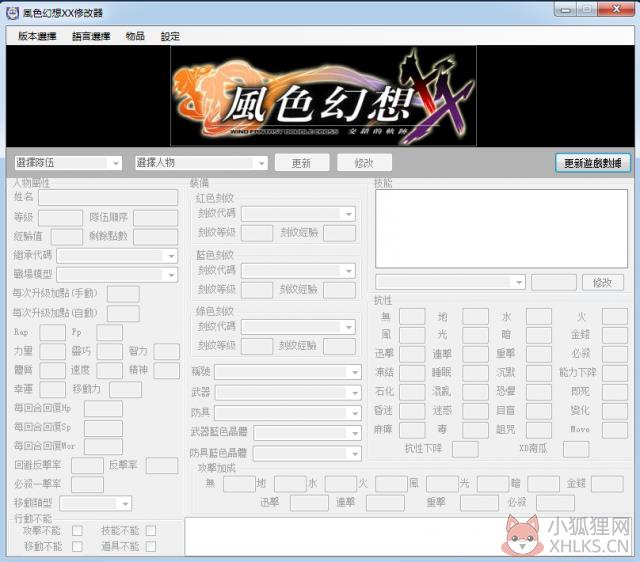Viewport: 640px width, 562px height.
Task: Open the 版本選擇 menu
Action: 37,36
